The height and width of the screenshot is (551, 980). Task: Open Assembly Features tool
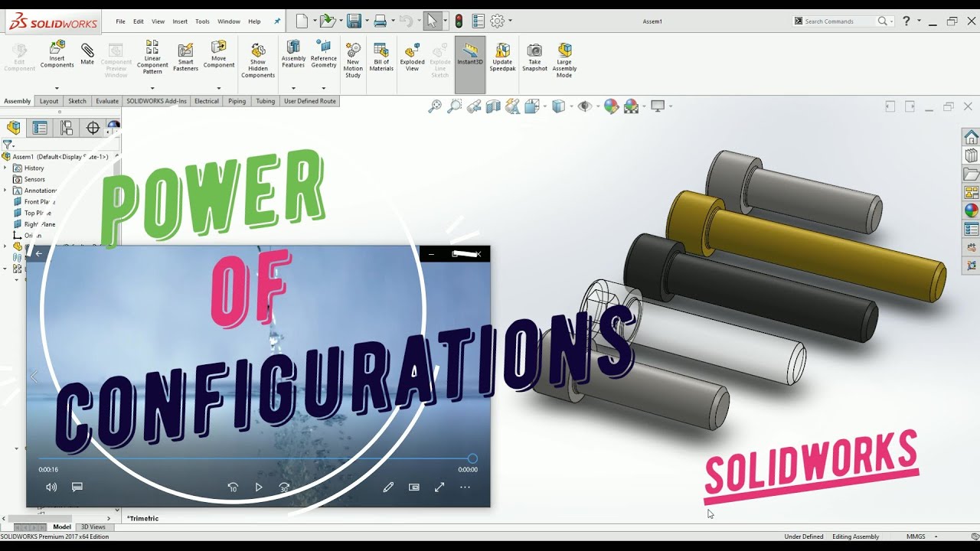293,55
